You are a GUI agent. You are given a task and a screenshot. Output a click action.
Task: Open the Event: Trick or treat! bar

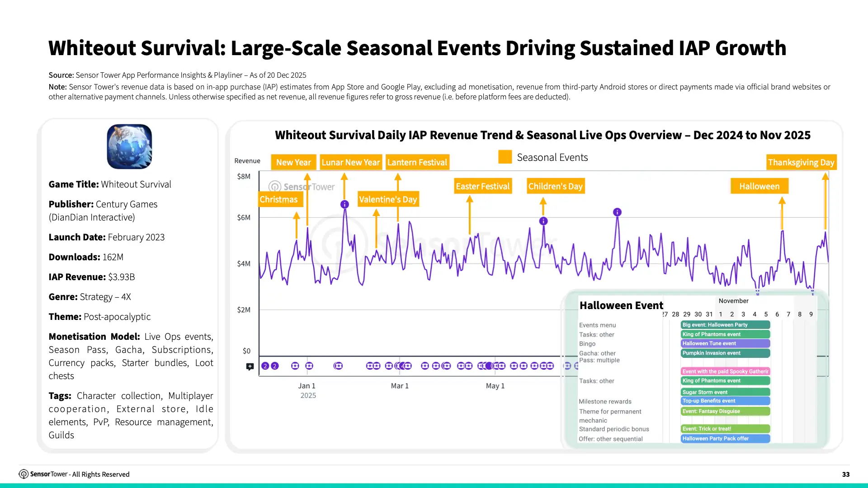(726, 429)
